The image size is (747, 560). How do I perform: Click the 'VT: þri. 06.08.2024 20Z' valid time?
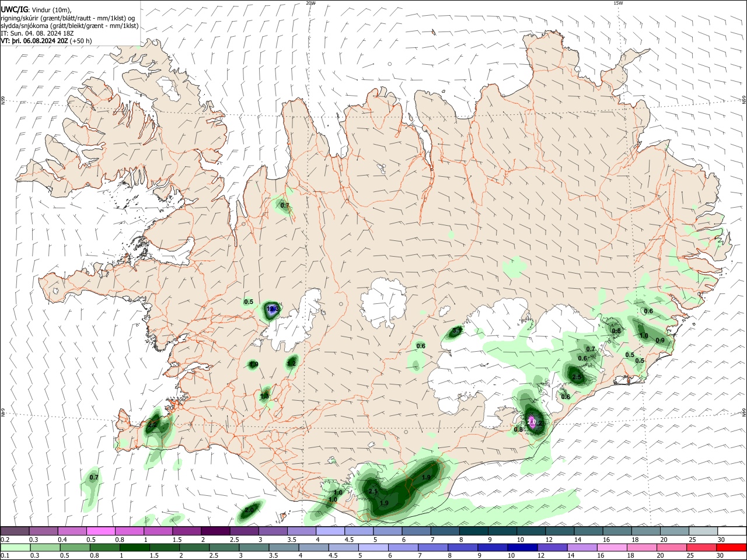click(x=34, y=41)
